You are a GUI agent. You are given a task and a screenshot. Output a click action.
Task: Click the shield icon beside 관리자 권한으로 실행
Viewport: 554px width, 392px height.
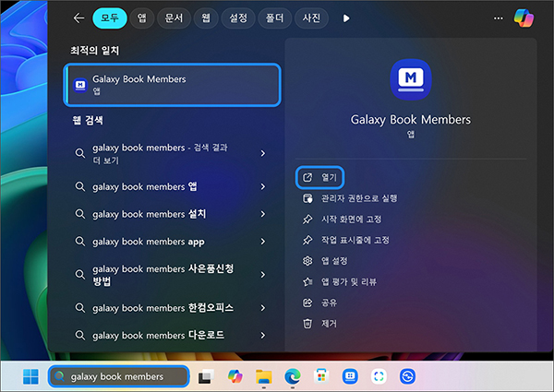[307, 198]
